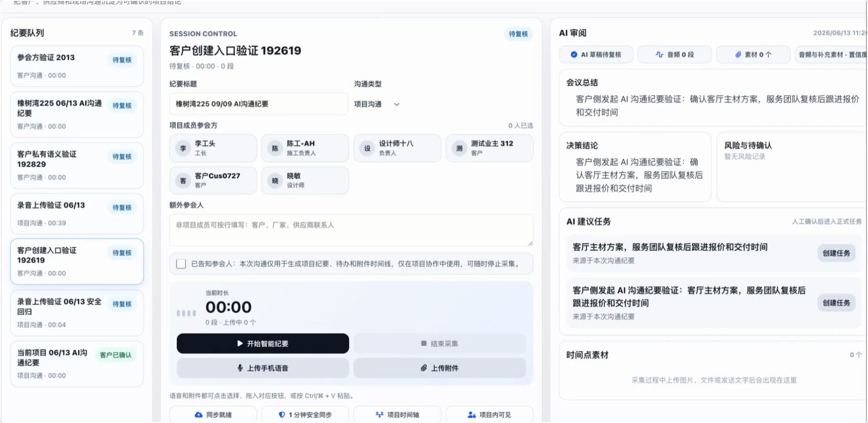This screenshot has width=868, height=423.
Task: Click the 风险与待确认 card heading
Action: (x=748, y=145)
